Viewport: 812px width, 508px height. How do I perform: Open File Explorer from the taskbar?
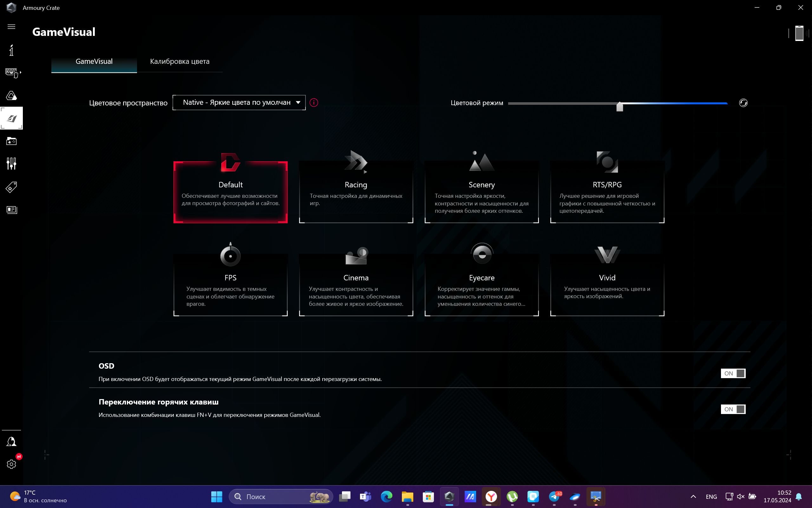tap(407, 497)
